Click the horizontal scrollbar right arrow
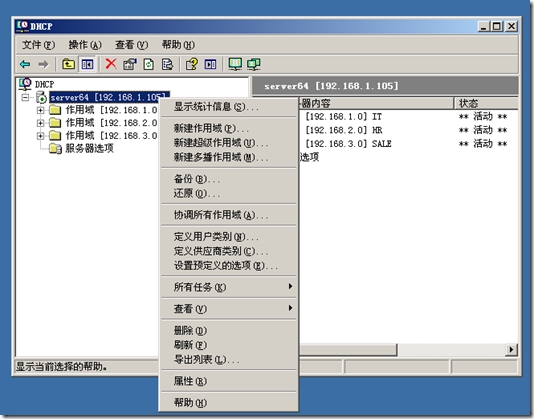The height and width of the screenshot is (419, 534). point(511,350)
